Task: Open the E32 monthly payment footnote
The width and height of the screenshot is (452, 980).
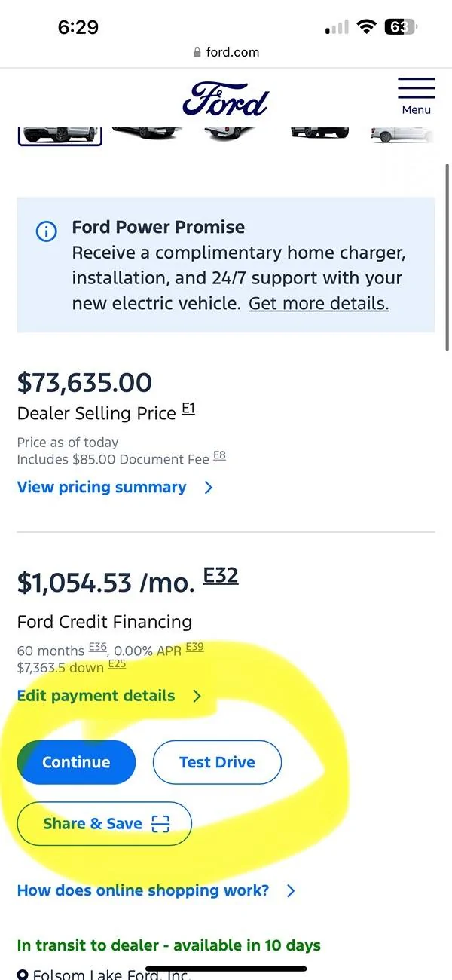Action: pyautogui.click(x=221, y=577)
